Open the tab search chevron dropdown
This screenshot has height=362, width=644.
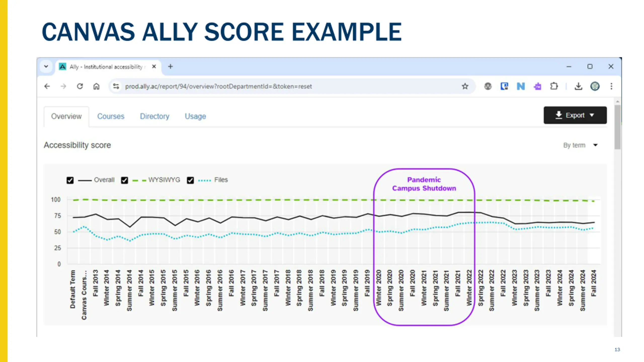tap(46, 66)
